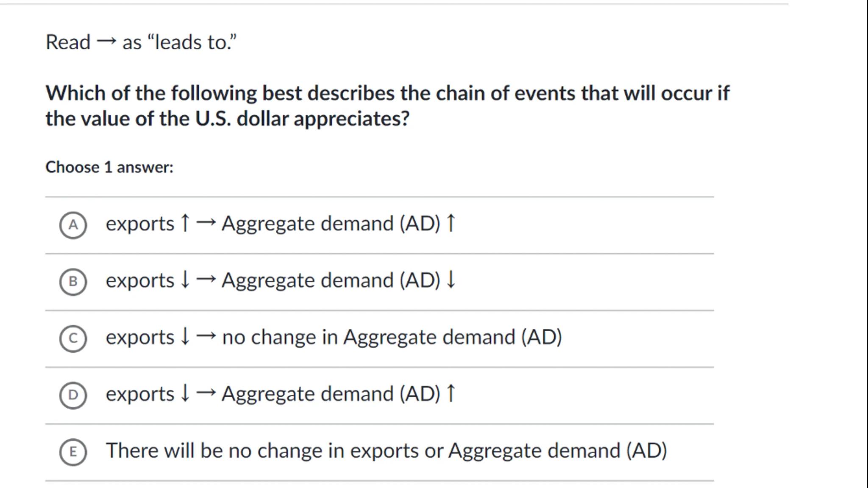Select the circled B answer option
This screenshot has height=488, width=868.
pyautogui.click(x=73, y=282)
